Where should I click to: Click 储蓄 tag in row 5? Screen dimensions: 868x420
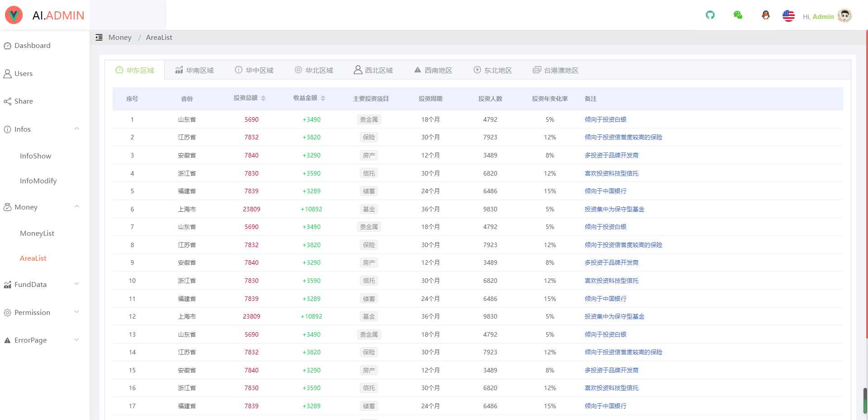[369, 191]
